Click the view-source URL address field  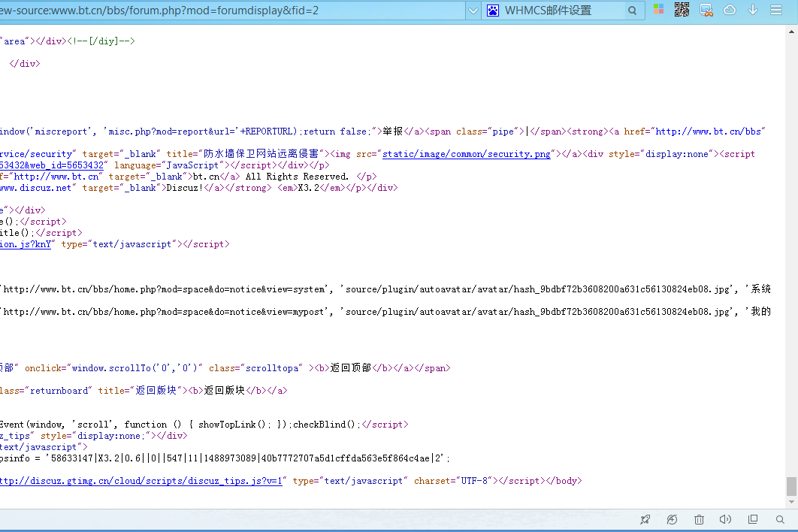pyautogui.click(x=231, y=11)
